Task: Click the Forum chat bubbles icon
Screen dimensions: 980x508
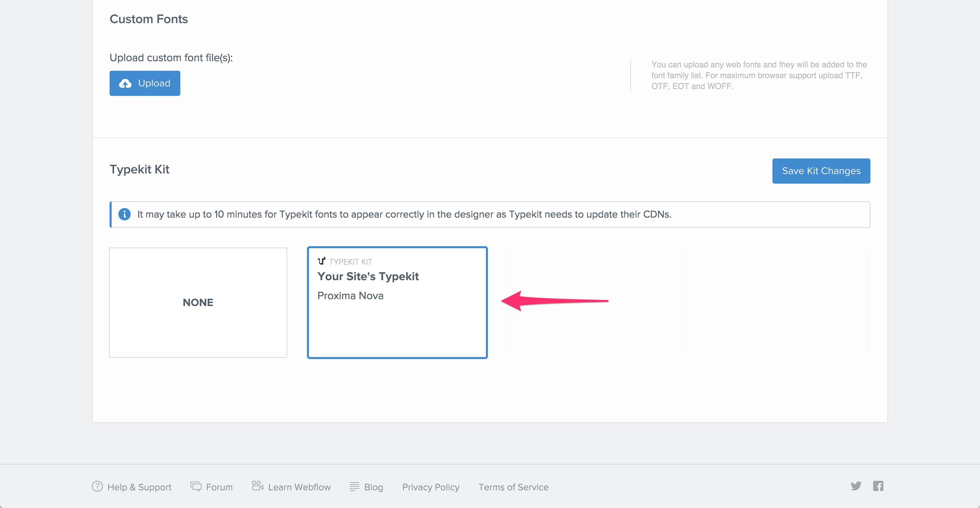Action: pyautogui.click(x=196, y=486)
